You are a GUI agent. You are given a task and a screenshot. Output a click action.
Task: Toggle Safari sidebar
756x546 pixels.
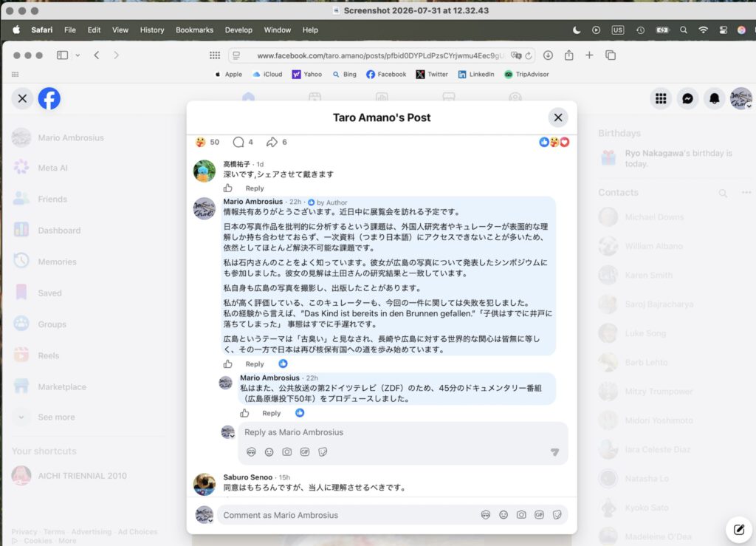coord(62,55)
